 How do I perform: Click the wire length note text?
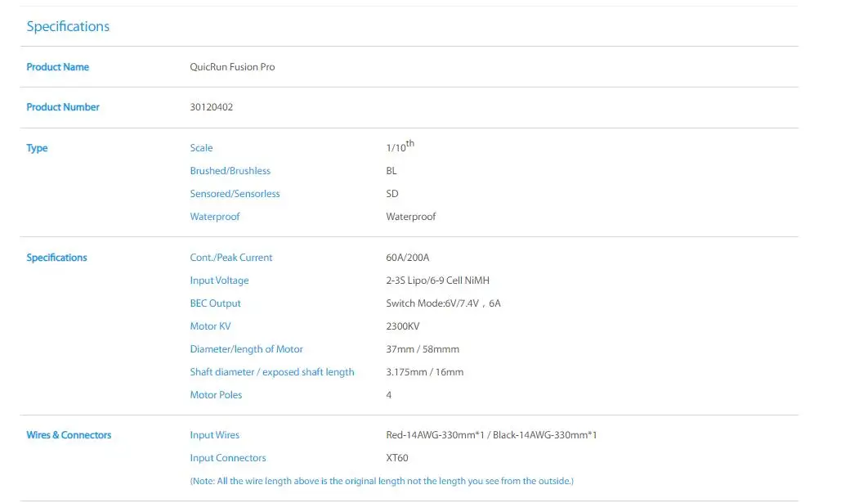382,481
